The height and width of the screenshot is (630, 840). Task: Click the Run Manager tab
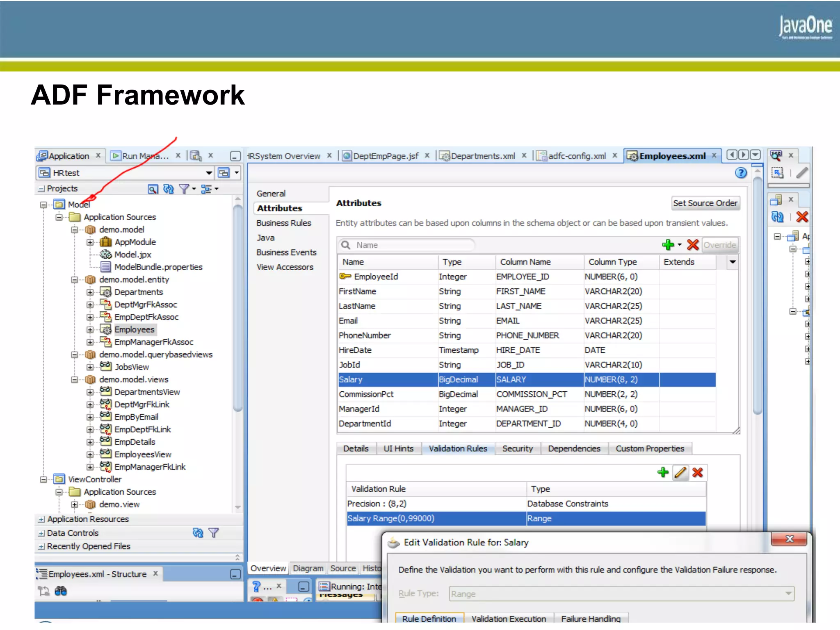click(x=145, y=156)
